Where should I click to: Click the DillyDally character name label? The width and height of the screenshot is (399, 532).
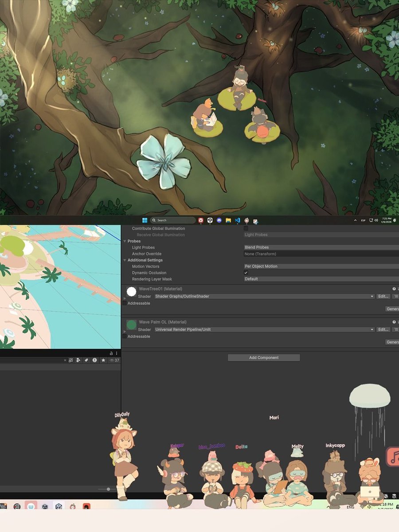122,415
